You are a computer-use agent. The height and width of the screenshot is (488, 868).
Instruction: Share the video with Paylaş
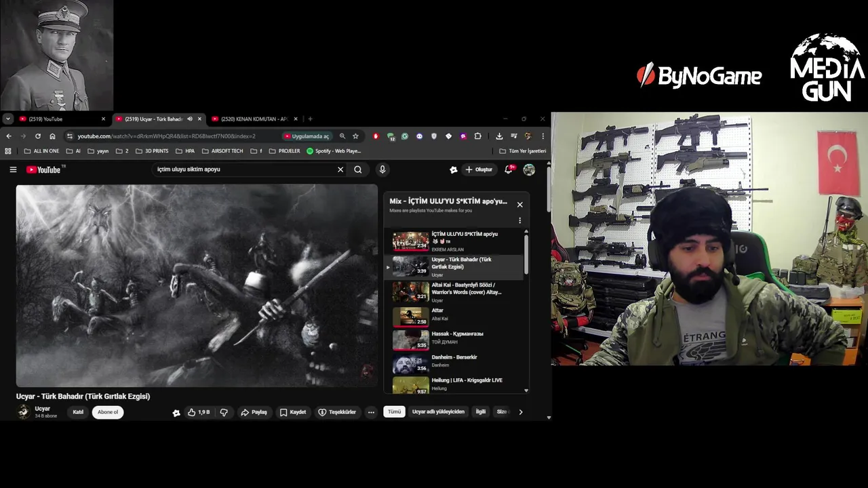pyautogui.click(x=254, y=412)
